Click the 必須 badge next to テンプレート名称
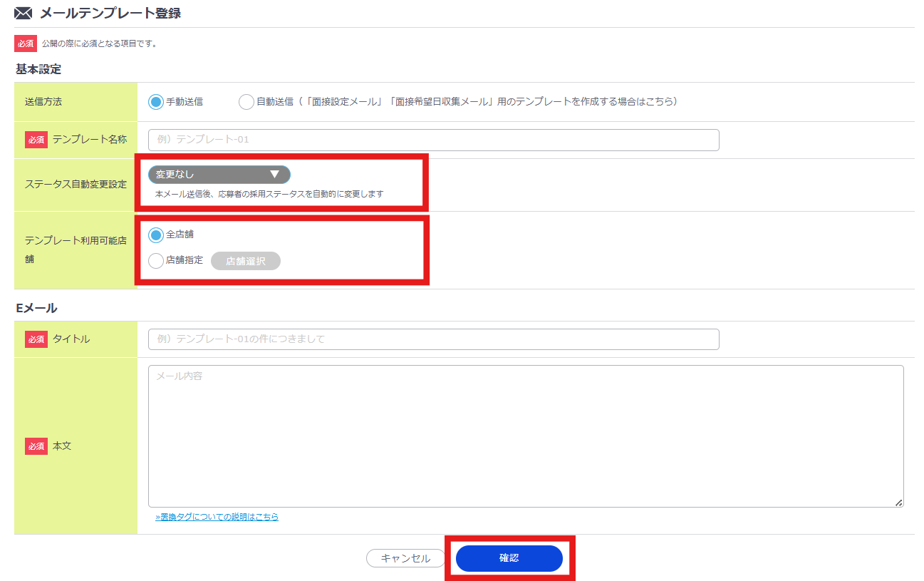Viewport: 924px width, 581px height. pyautogui.click(x=36, y=140)
